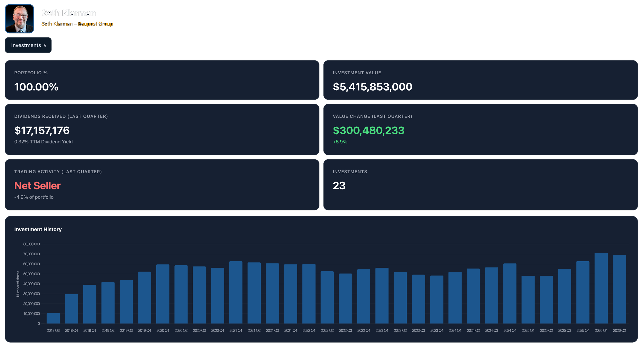Click the 2019 Q1 bar in chart
This screenshot has width=644, height=346.
(x=90, y=304)
